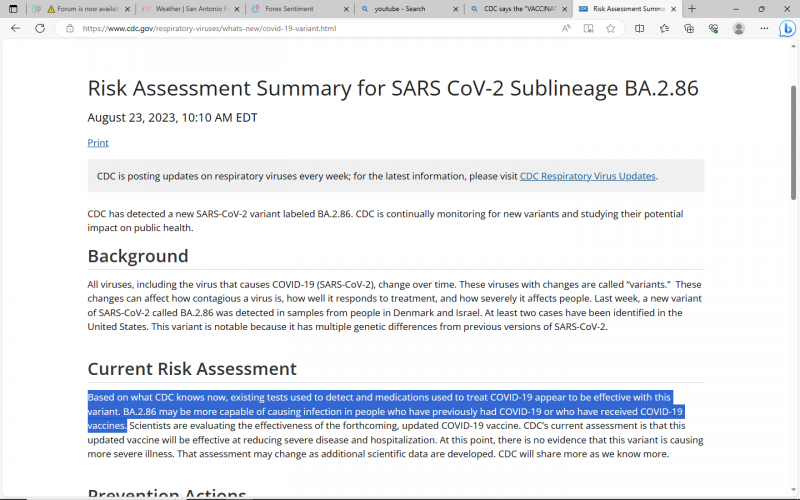Add this page to favorites (star)
Image resolution: width=800 pixels, height=500 pixels.
[610, 28]
